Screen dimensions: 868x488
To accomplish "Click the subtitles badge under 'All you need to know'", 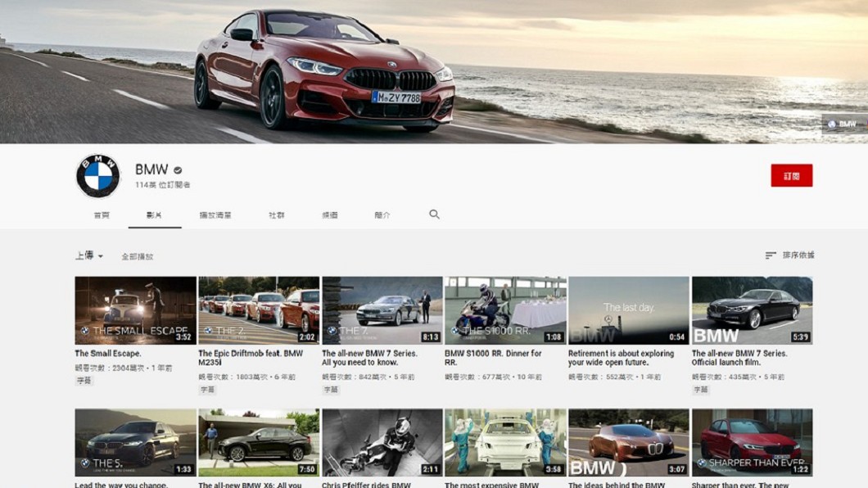I will click(x=331, y=390).
